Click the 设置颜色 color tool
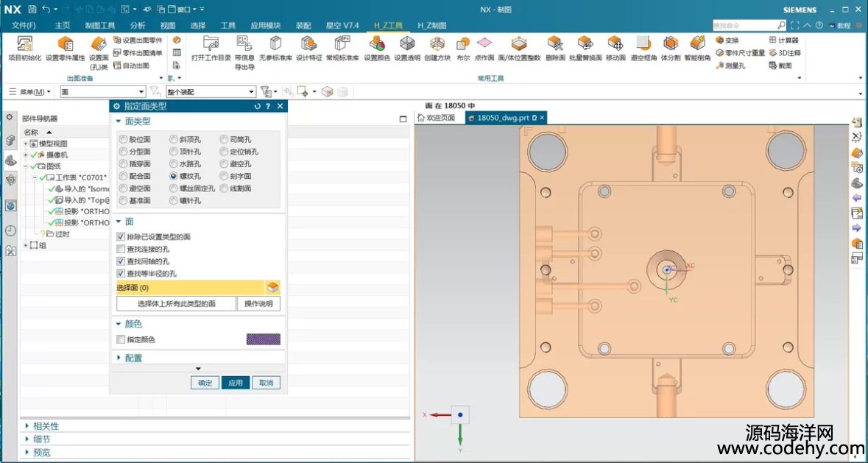868x463 pixels. tap(377, 48)
